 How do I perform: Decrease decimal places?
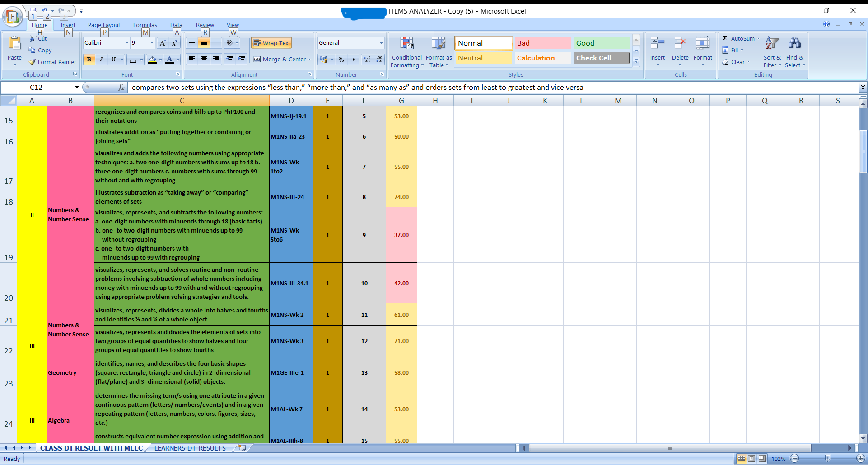pos(379,60)
